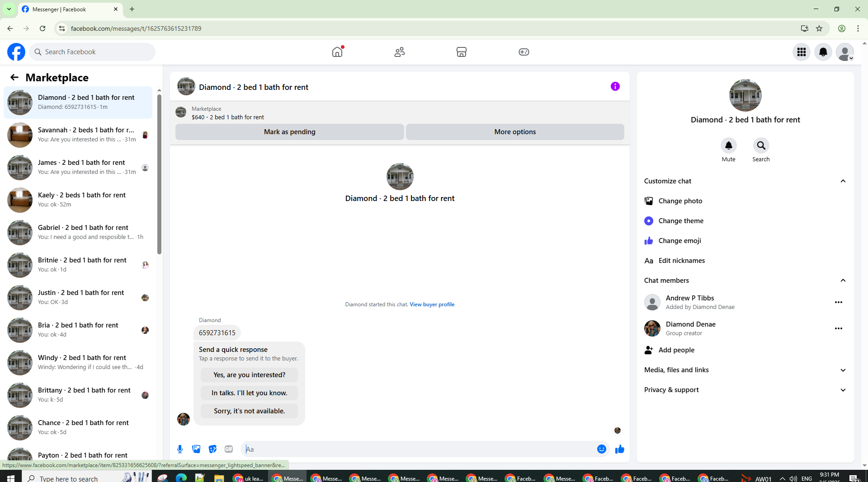Open the Facebook home logo
868x482 pixels.
coord(16,52)
